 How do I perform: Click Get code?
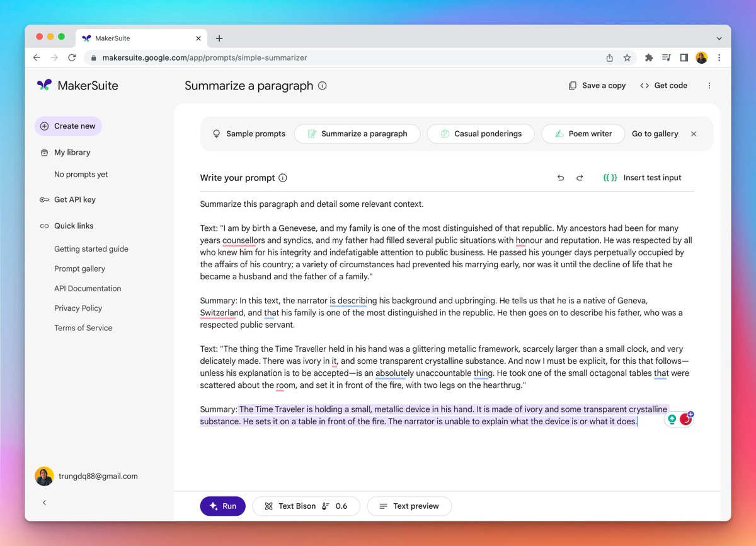pos(663,86)
